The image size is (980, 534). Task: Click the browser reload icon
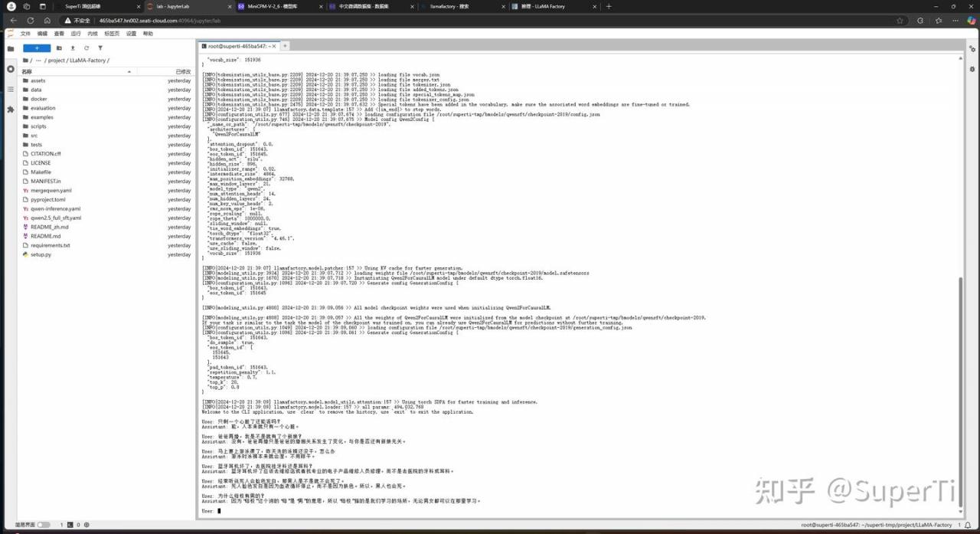(30, 21)
